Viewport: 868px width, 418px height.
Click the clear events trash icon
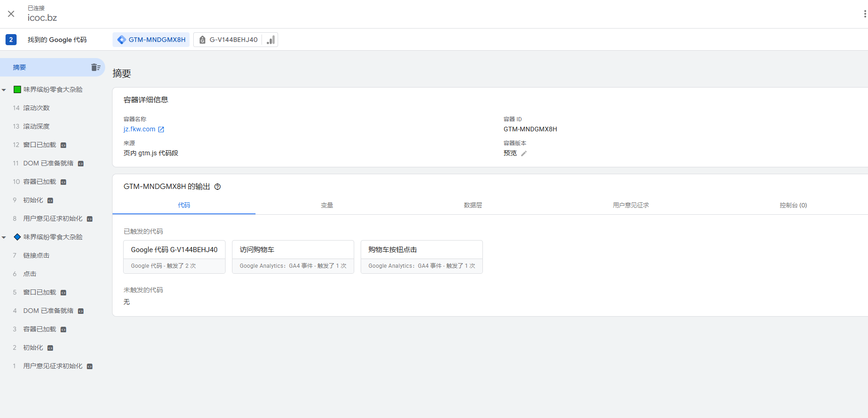pyautogui.click(x=95, y=67)
